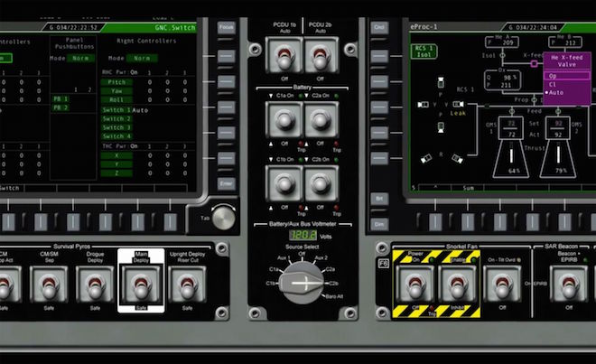Open Panel Pushbuttons Mode Norm field
The height and width of the screenshot is (364, 596).
80,58
